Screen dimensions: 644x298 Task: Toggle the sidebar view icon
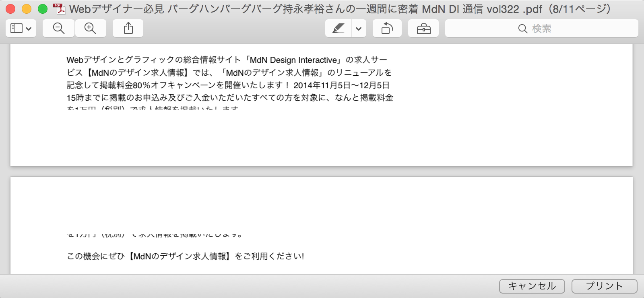(17, 29)
